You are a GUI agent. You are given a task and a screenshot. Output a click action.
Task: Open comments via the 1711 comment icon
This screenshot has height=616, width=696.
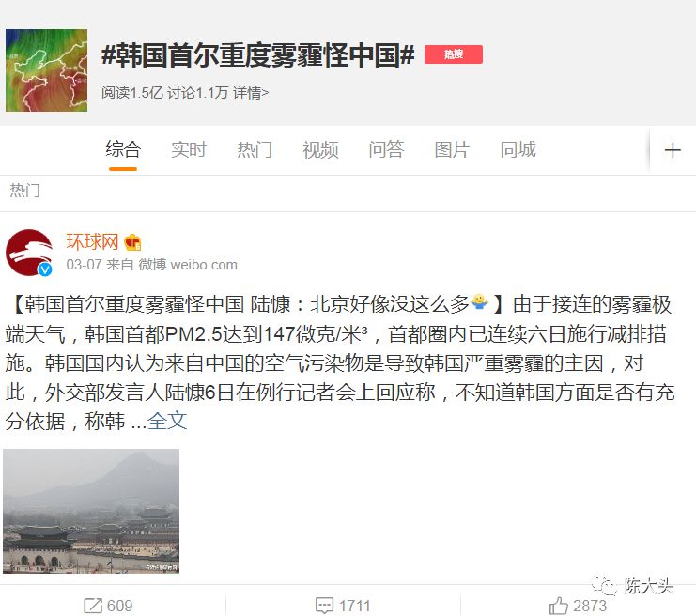[x=324, y=606]
